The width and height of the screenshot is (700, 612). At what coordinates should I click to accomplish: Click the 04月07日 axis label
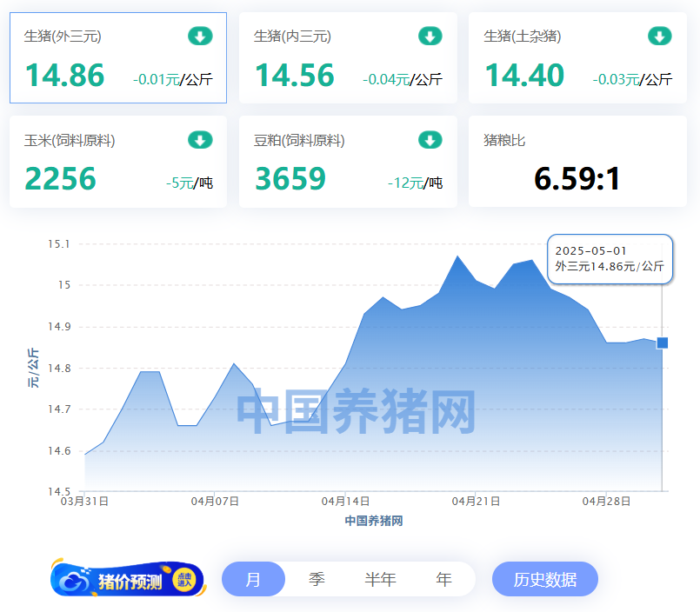point(215,502)
